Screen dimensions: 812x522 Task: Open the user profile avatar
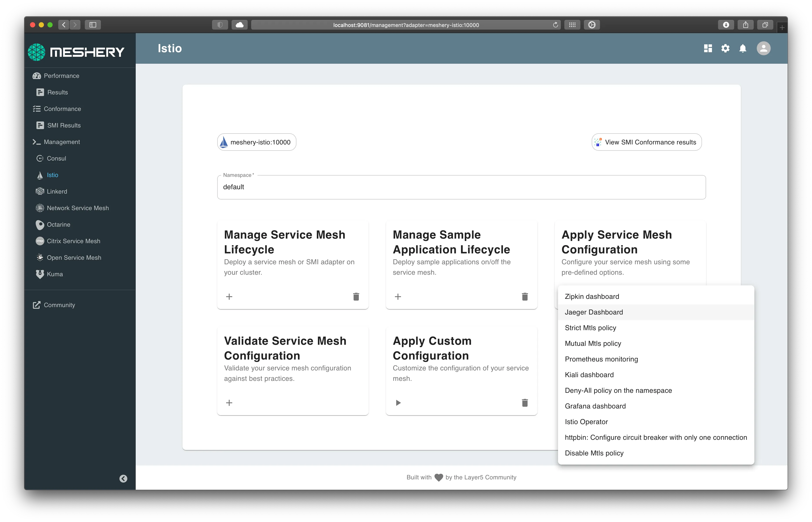point(764,49)
